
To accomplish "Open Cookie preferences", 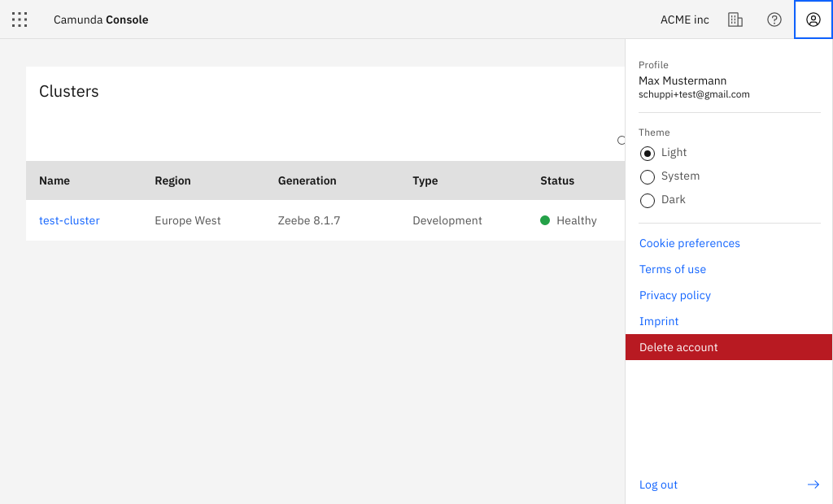I will click(689, 243).
